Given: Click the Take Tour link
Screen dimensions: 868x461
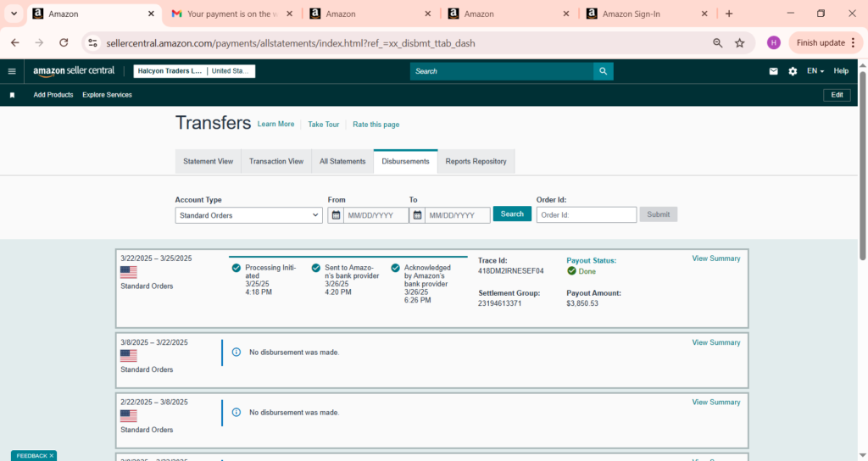Looking at the screenshot, I should click(323, 125).
